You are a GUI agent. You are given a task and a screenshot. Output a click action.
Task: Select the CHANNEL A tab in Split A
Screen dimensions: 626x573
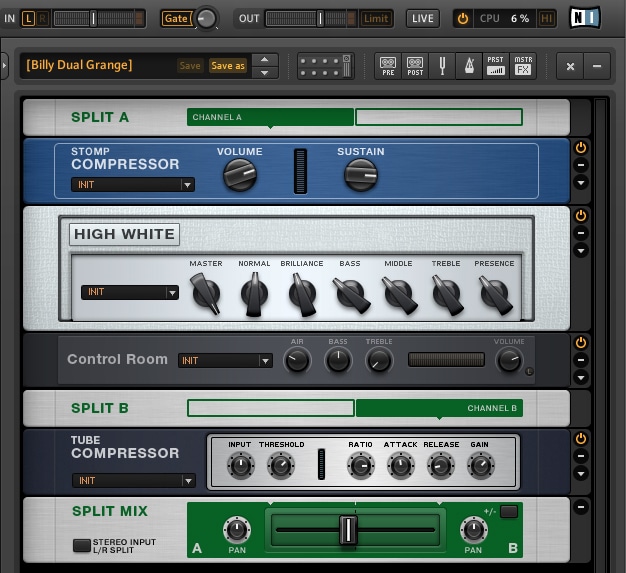click(x=271, y=117)
